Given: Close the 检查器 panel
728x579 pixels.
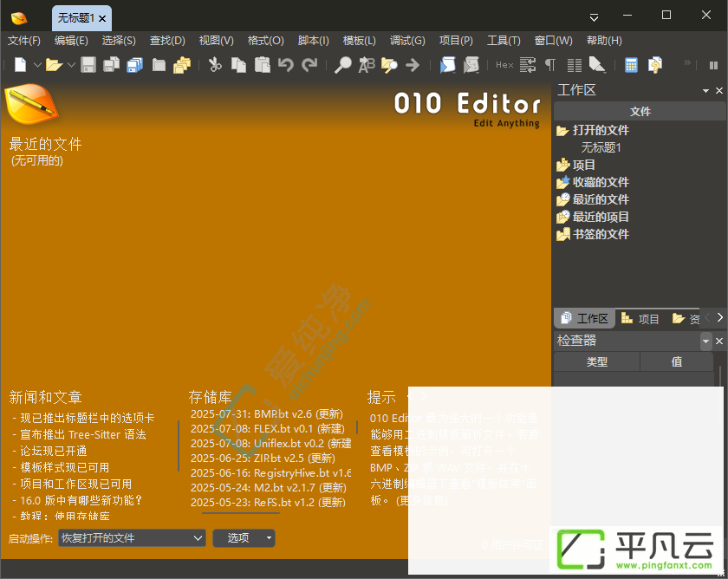Looking at the screenshot, I should click(x=719, y=342).
